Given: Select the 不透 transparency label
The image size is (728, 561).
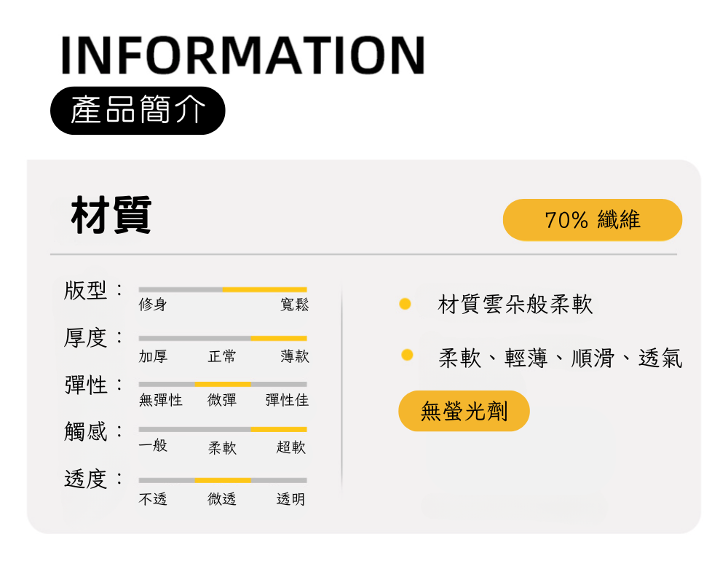Looking at the screenshot, I should (x=154, y=499).
